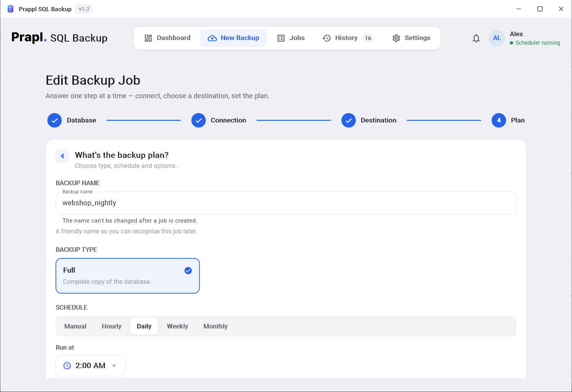Image resolution: width=572 pixels, height=392 pixels.
Task: Minimize the Prappl SQL Backup window
Action: point(519,9)
